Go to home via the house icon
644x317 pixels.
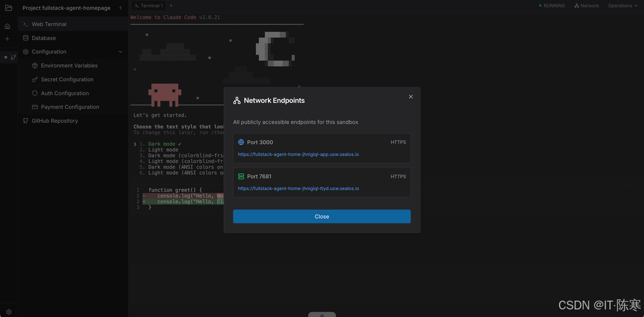pos(8,26)
